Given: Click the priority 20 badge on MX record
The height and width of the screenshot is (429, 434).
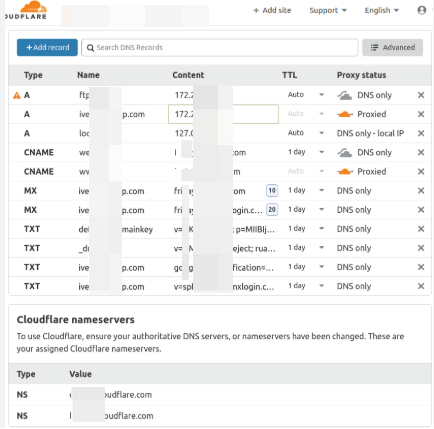Looking at the screenshot, I should tap(272, 210).
